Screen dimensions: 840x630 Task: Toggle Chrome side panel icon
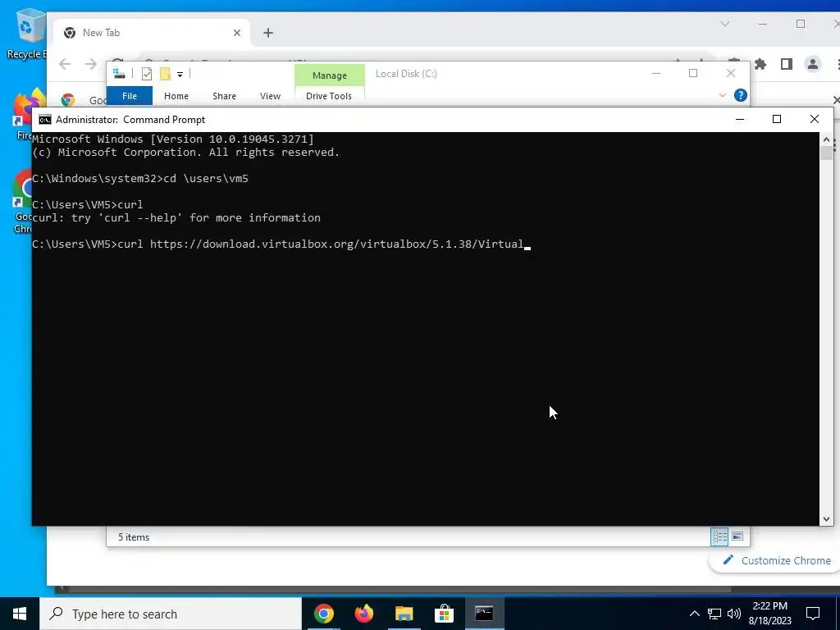point(787,64)
